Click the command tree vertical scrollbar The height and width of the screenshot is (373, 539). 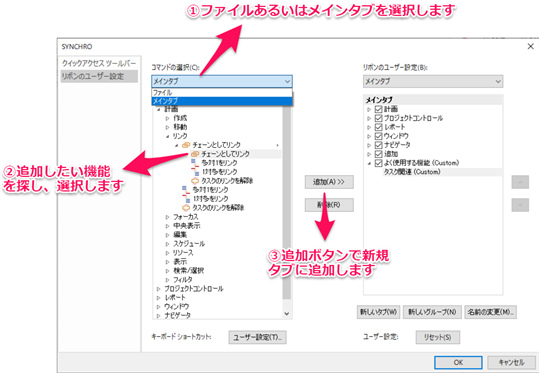click(287, 203)
